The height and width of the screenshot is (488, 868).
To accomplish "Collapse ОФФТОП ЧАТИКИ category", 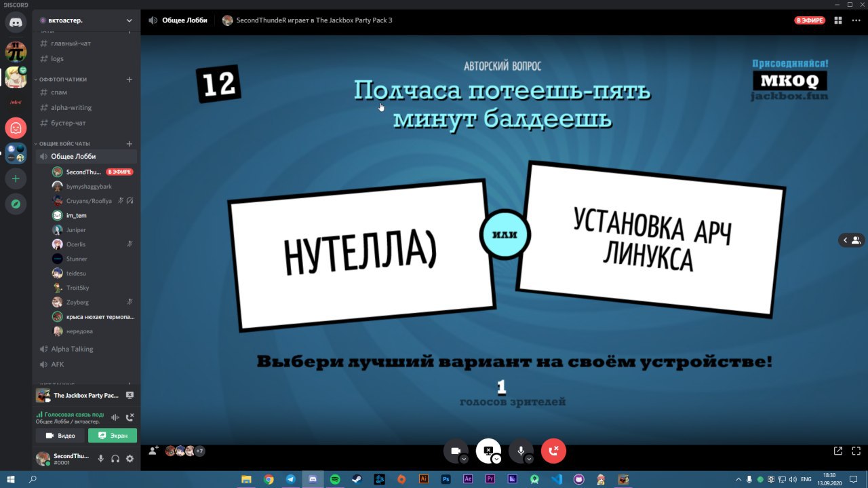I will pyautogui.click(x=61, y=79).
